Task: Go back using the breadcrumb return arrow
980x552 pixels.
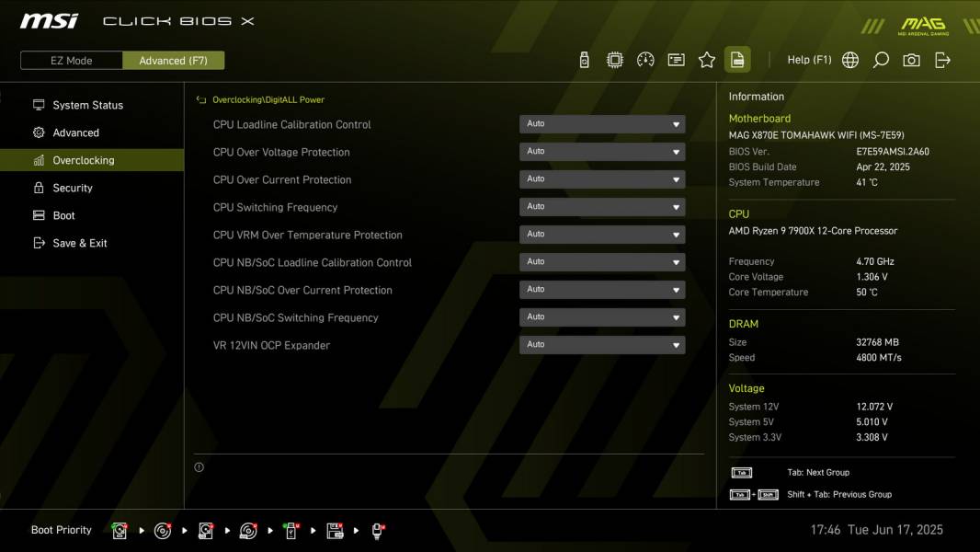Action: pos(201,99)
